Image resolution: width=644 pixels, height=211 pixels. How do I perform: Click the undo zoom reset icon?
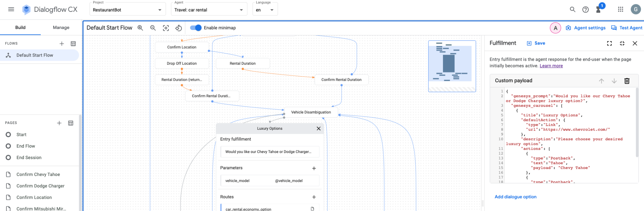click(x=179, y=28)
